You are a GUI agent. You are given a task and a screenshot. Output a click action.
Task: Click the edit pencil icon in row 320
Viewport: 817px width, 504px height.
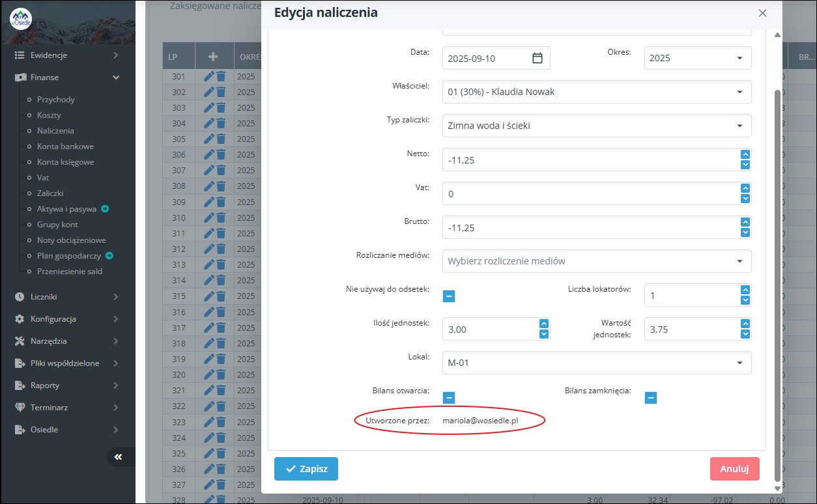(209, 374)
